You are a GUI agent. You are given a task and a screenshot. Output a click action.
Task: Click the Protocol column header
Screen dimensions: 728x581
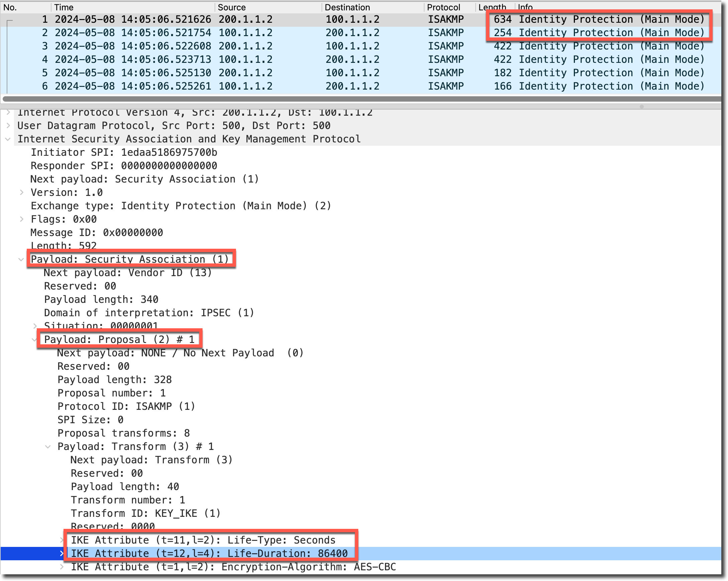[443, 7]
